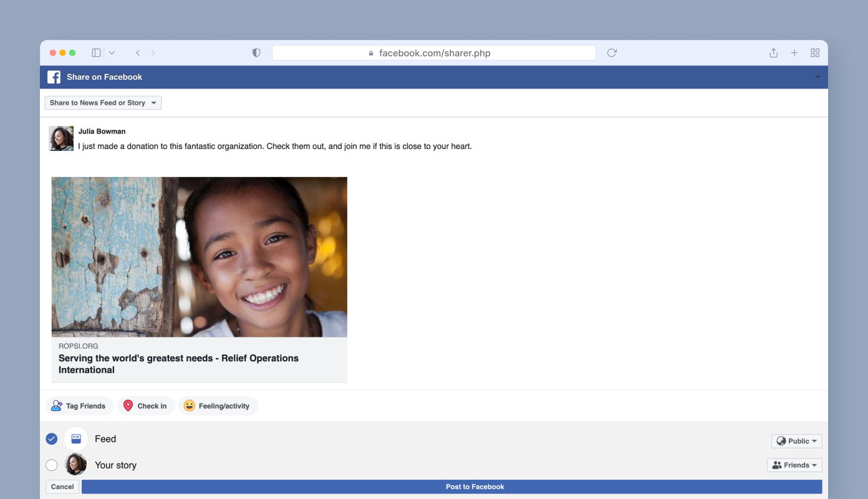Click the Relief Operations International link preview image

pos(199,257)
